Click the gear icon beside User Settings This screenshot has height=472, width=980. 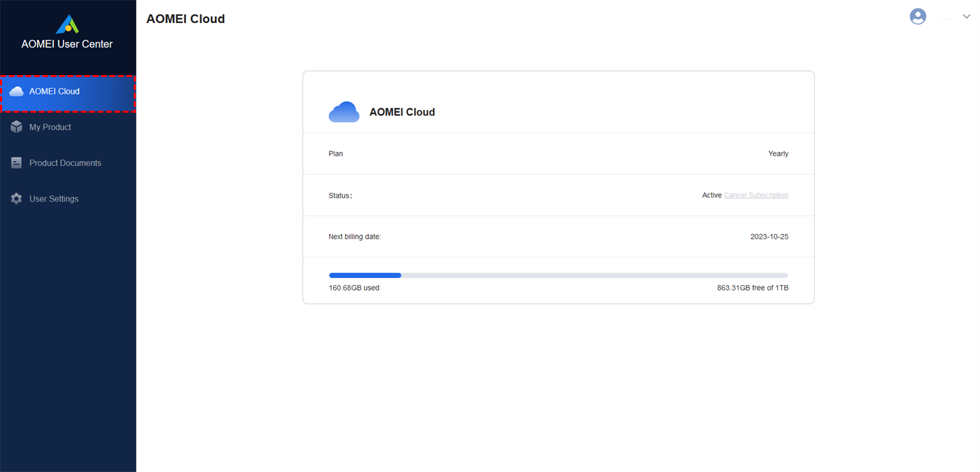coord(16,199)
